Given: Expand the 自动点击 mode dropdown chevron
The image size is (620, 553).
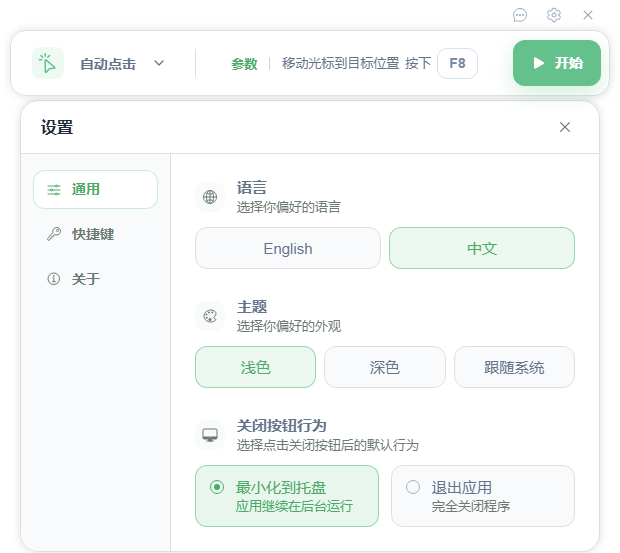Looking at the screenshot, I should pos(159,63).
